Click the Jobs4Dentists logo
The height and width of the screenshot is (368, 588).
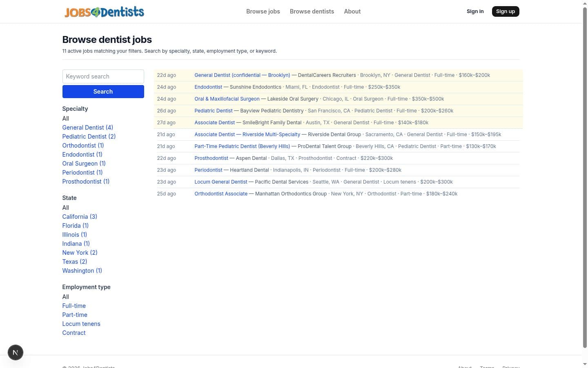104,11
